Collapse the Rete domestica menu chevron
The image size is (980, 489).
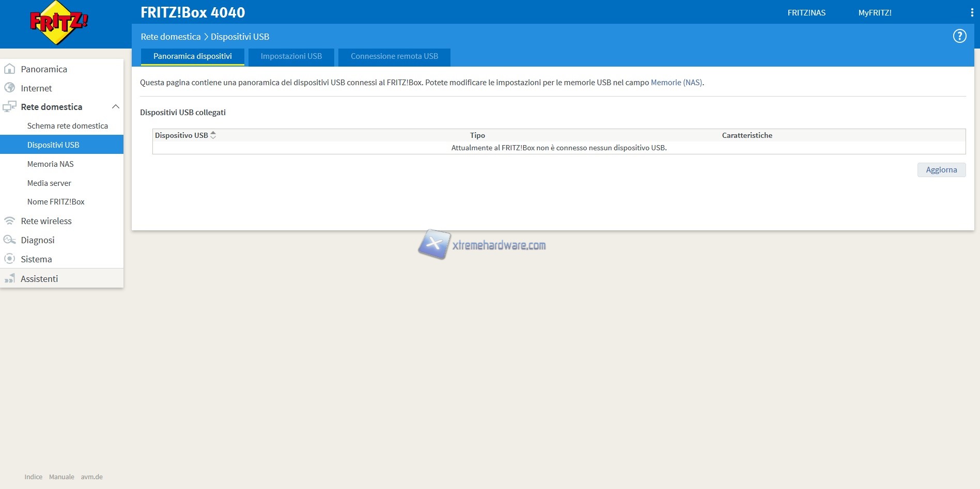tap(116, 107)
